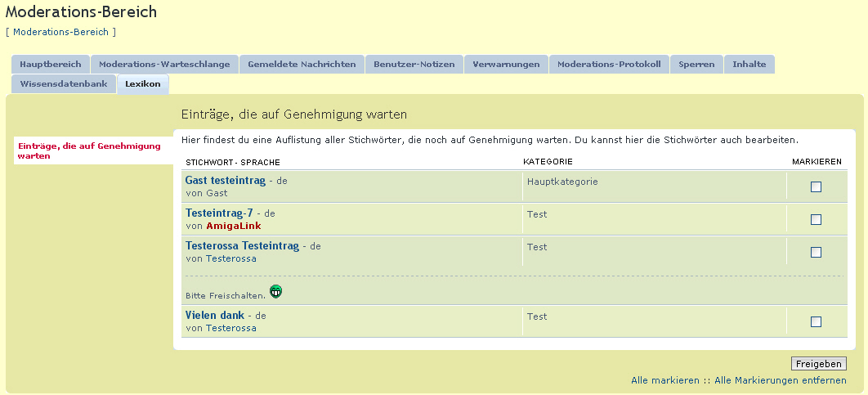
Task: Open the Benutzer-Notizen tab
Action: [414, 64]
